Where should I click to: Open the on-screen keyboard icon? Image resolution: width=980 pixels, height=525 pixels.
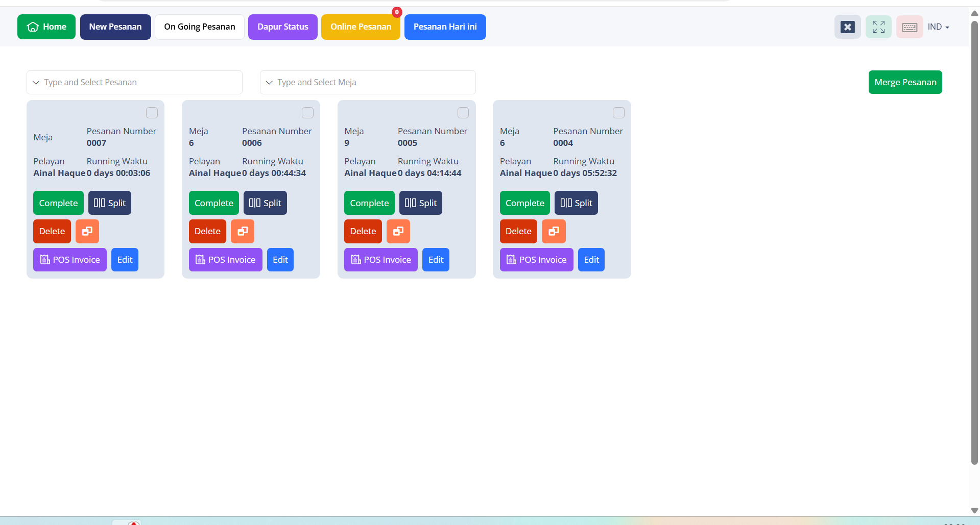pos(910,27)
